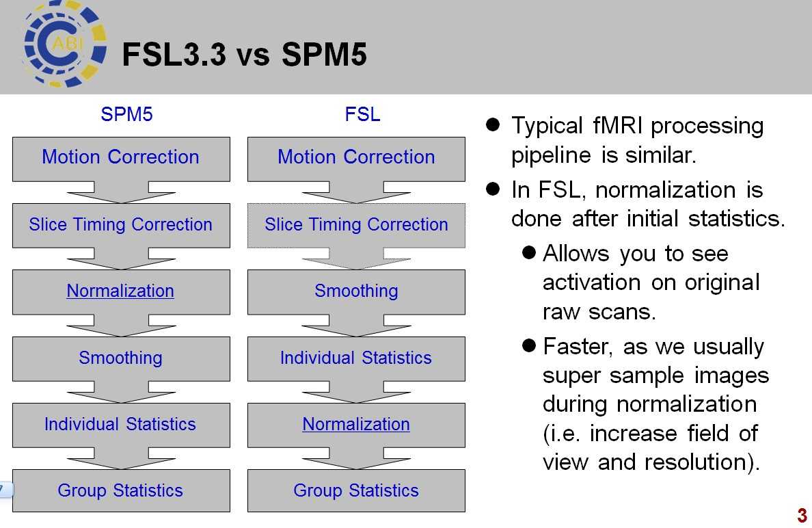Open the FSL Normalization link
Image resolution: width=812 pixels, height=528 pixels.
(356, 424)
